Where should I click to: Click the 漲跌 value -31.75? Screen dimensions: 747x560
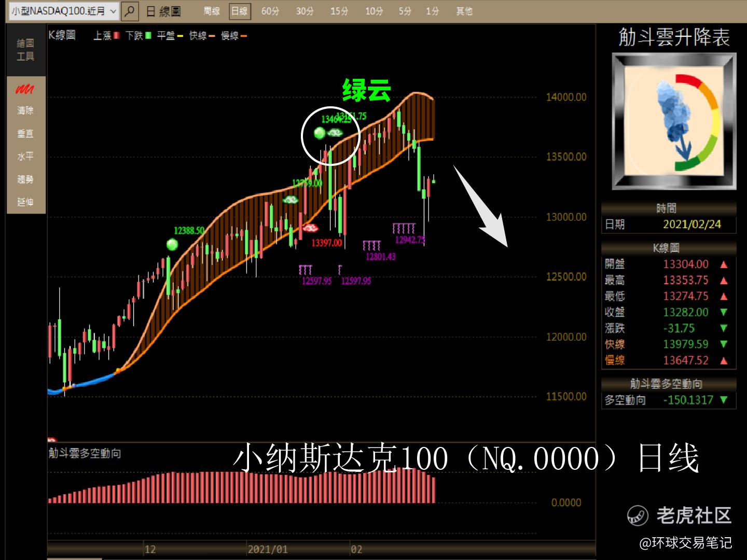679,328
